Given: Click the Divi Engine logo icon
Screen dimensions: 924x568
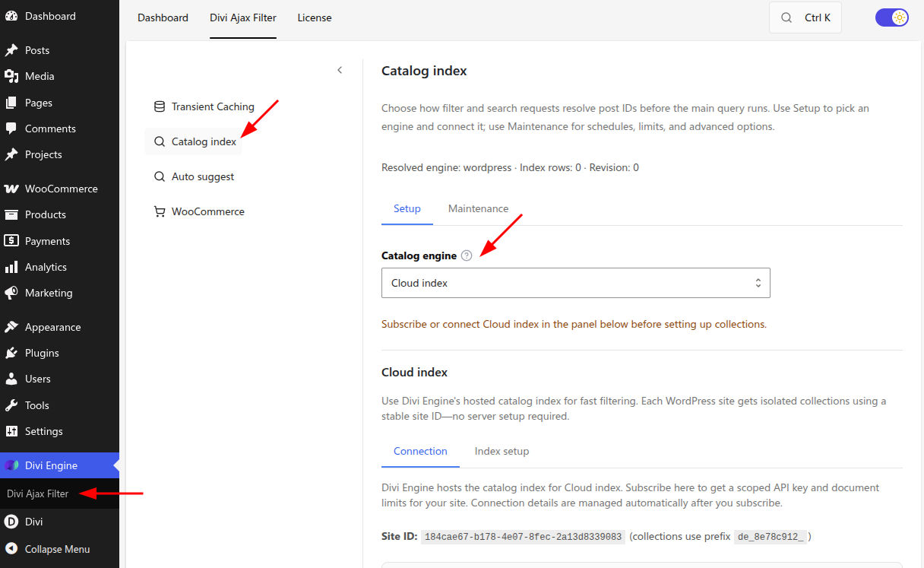Looking at the screenshot, I should [x=11, y=465].
